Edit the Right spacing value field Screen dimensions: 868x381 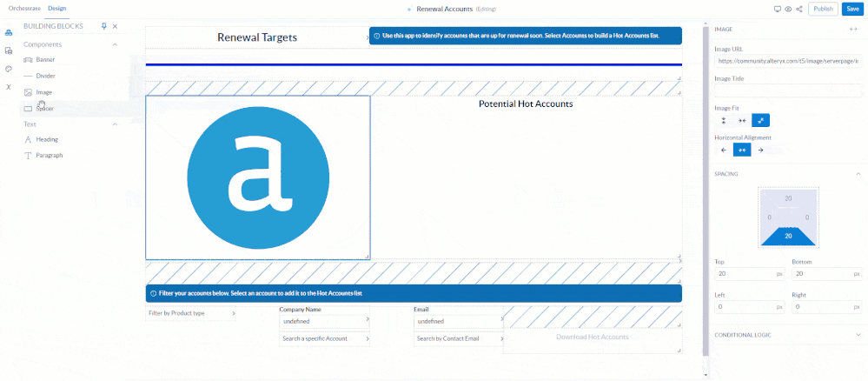(827, 307)
